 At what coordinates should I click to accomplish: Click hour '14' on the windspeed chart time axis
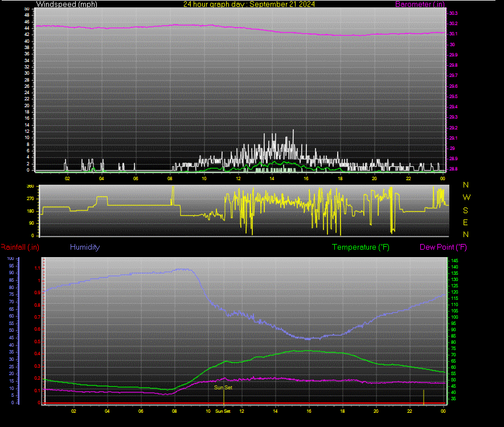(x=272, y=178)
